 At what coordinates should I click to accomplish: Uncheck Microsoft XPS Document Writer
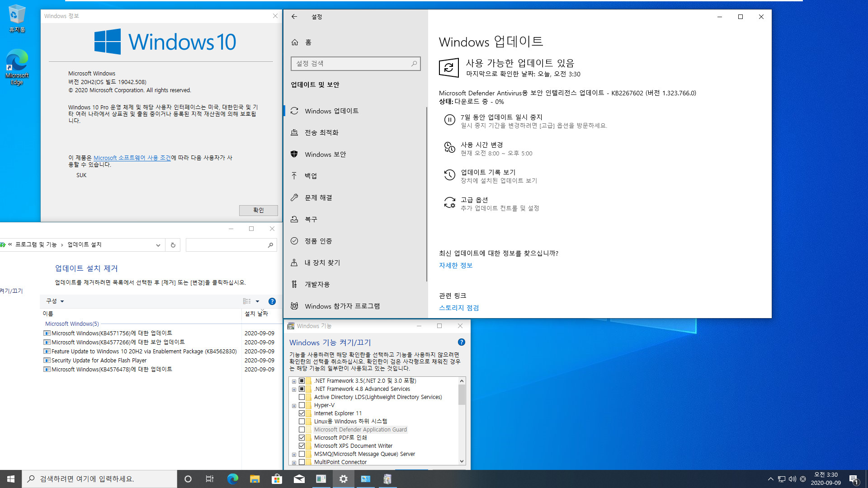click(302, 446)
